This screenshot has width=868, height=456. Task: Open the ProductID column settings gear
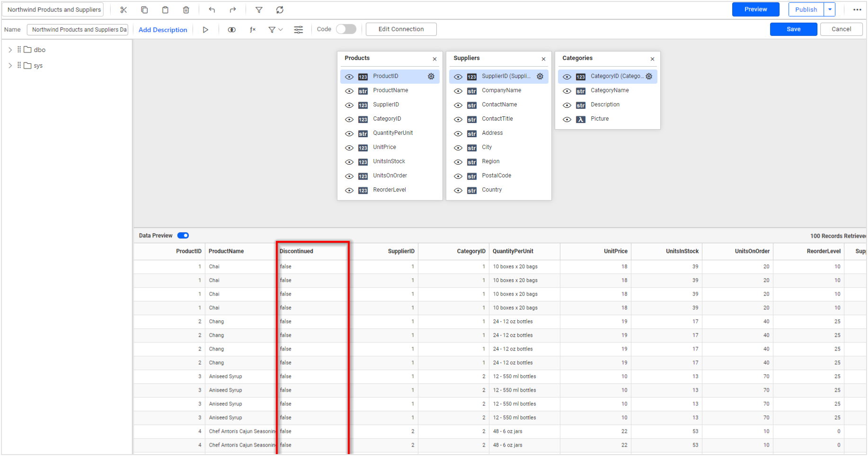(x=431, y=76)
